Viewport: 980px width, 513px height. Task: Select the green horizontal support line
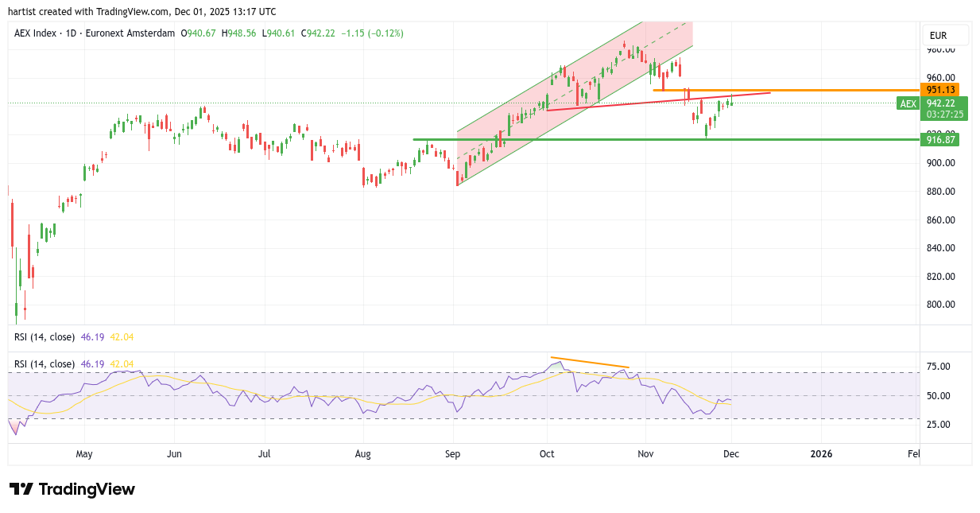[x=636, y=139]
